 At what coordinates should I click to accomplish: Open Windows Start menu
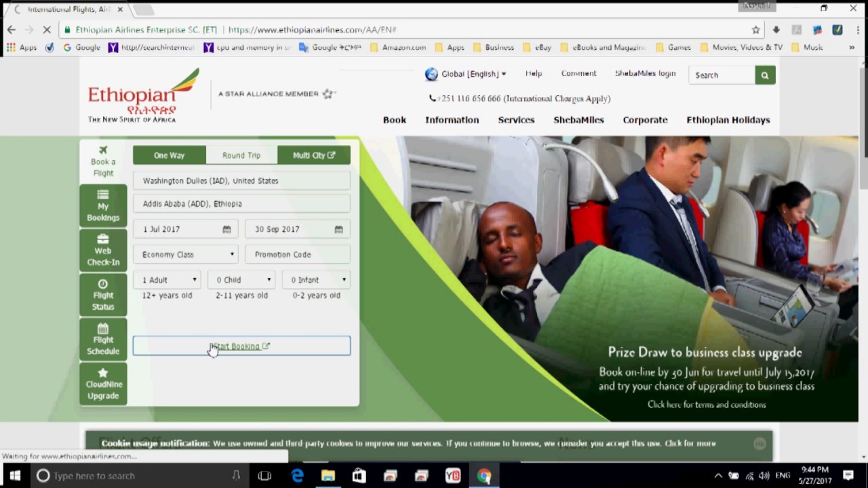[x=15, y=476]
